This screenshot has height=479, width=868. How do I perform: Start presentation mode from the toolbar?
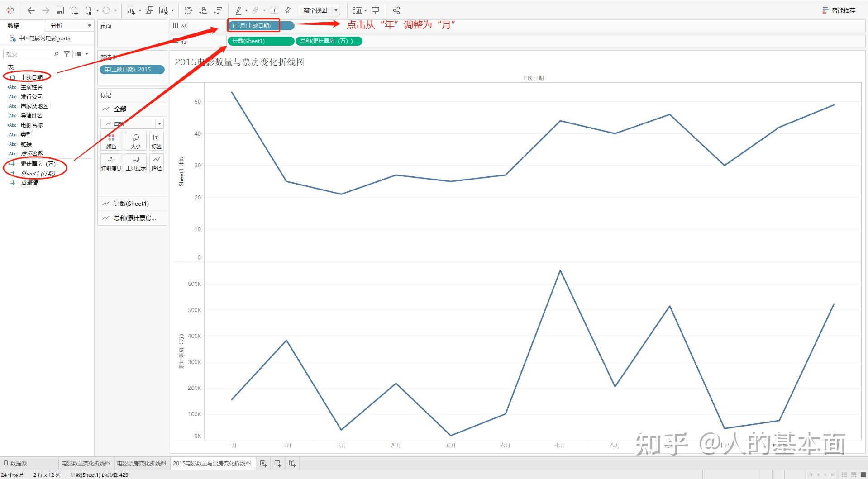(375, 10)
